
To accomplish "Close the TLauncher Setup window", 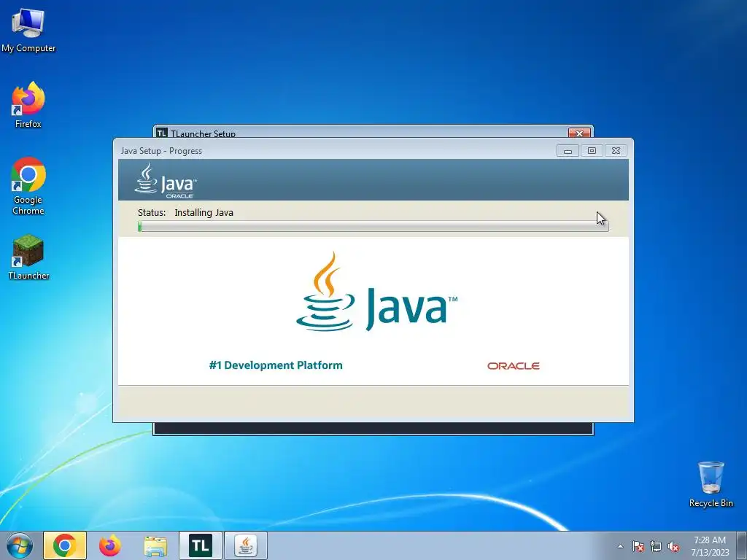I will tap(579, 133).
